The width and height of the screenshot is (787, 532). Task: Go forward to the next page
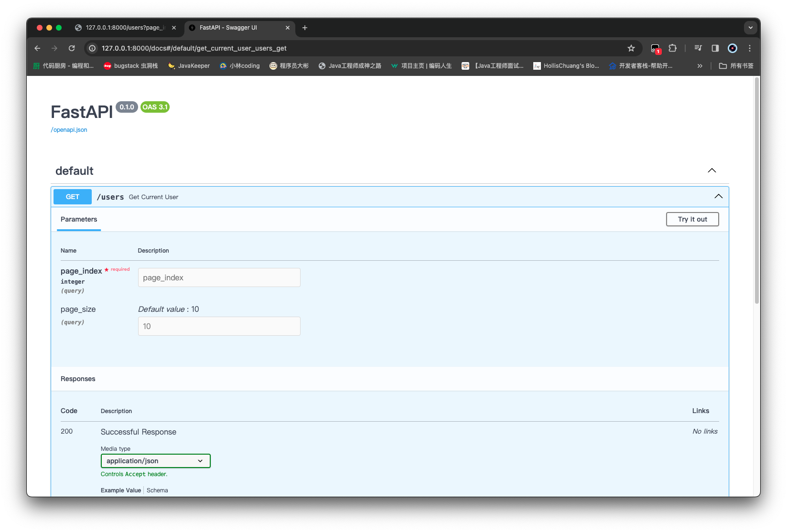[54, 48]
